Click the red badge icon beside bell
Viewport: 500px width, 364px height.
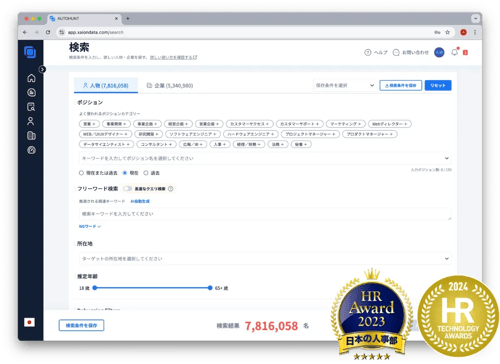(x=465, y=52)
